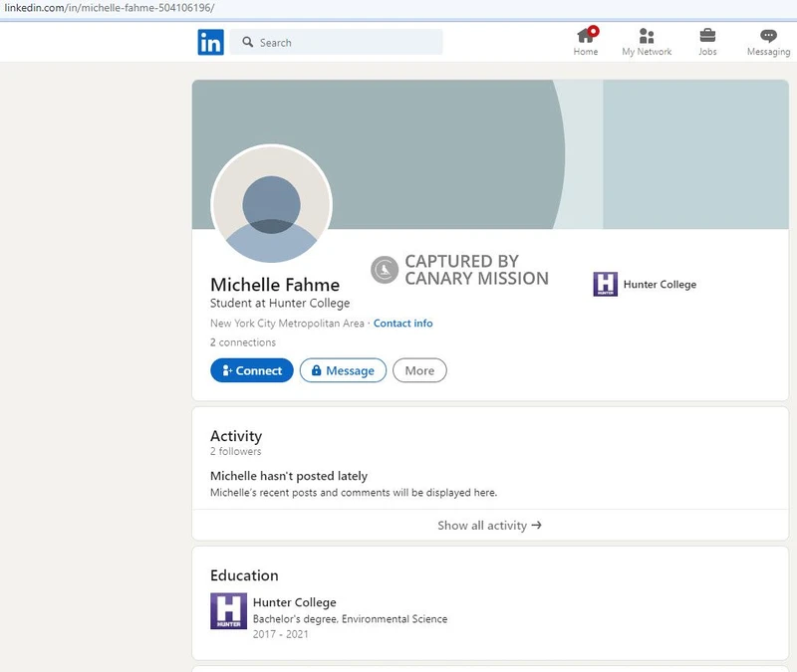The height and width of the screenshot is (672, 797).
Task: Open Hunter College entry under Education
Action: point(295,602)
